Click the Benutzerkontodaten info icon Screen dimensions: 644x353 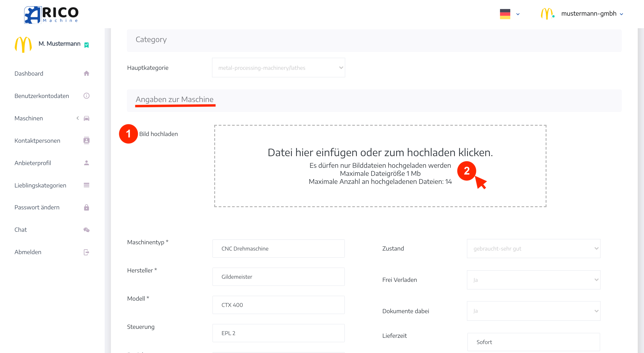pyautogui.click(x=87, y=96)
